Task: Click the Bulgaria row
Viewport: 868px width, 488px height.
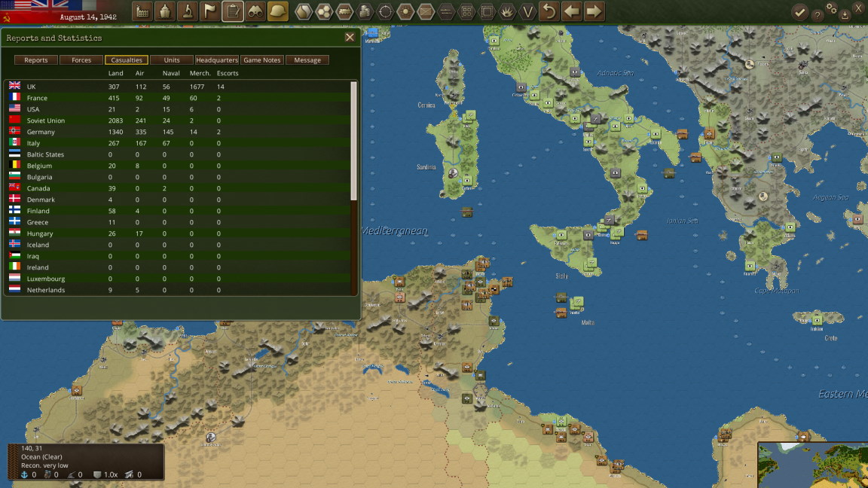Action: 177,177
